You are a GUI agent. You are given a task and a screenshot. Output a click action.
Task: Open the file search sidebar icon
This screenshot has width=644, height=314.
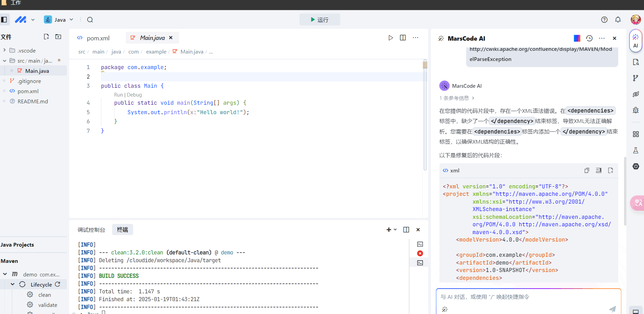[x=636, y=62]
